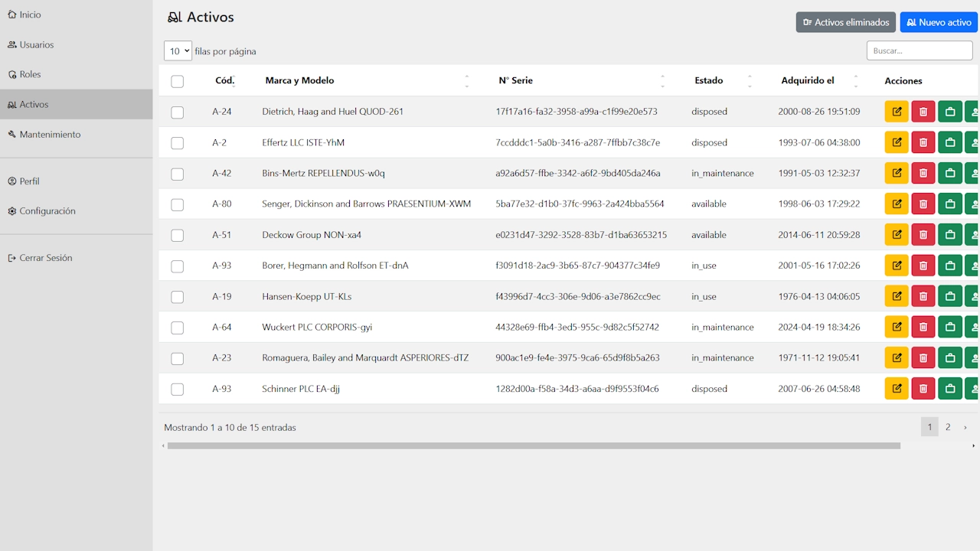Open the rows per page dropdown

[178, 51]
